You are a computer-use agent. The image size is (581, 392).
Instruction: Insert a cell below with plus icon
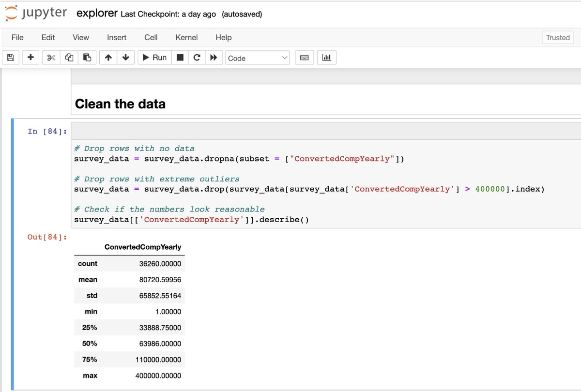pyautogui.click(x=31, y=58)
